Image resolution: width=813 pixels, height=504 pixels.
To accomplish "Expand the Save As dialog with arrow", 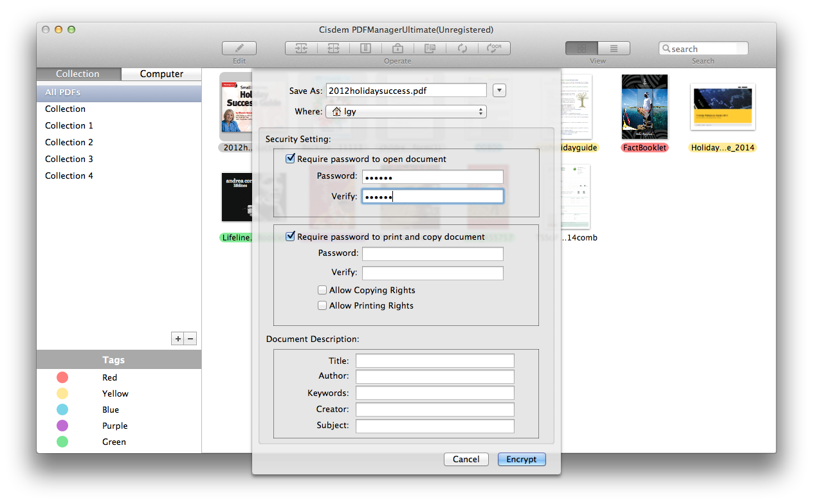I will (x=499, y=91).
